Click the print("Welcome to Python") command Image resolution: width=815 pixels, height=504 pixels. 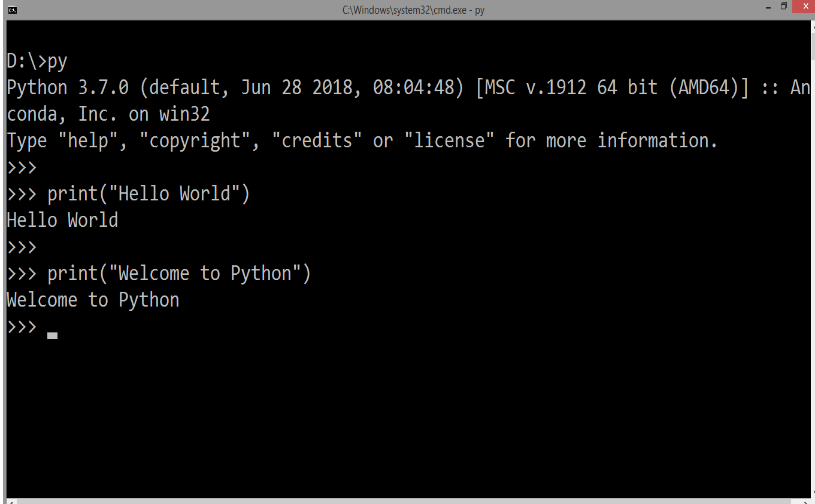tap(179, 273)
